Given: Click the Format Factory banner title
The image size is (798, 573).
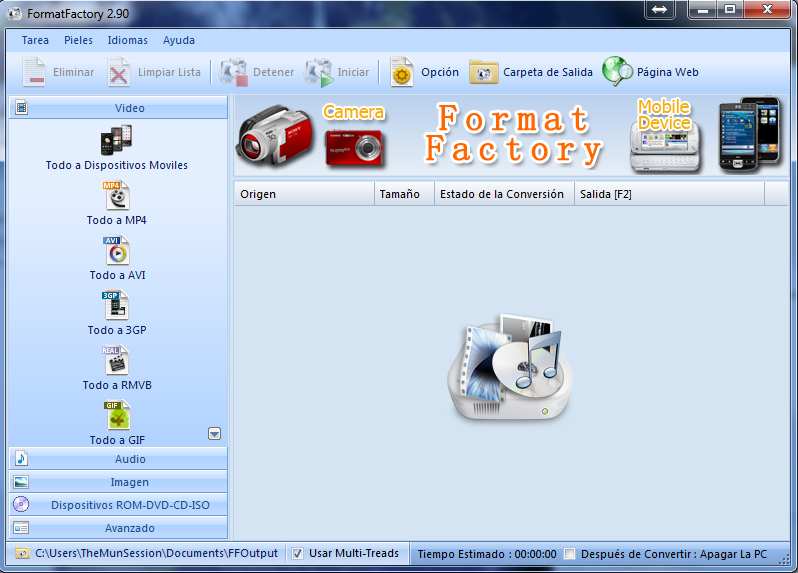Looking at the screenshot, I should 513,134.
